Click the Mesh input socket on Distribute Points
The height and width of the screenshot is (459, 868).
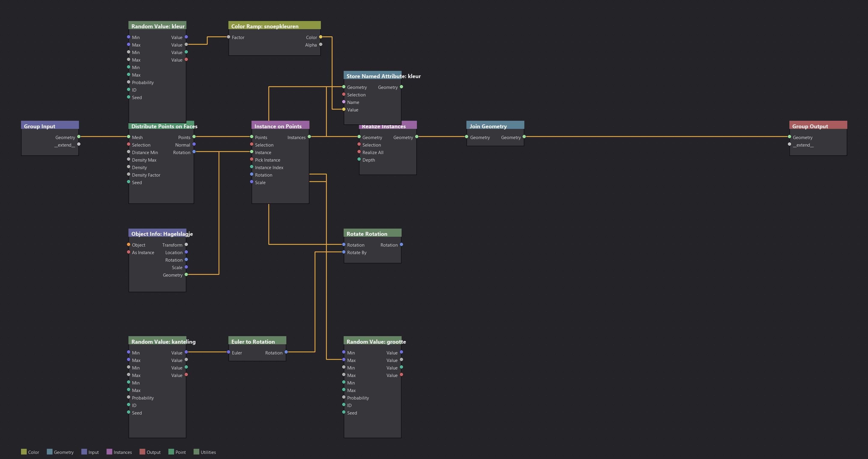click(129, 137)
